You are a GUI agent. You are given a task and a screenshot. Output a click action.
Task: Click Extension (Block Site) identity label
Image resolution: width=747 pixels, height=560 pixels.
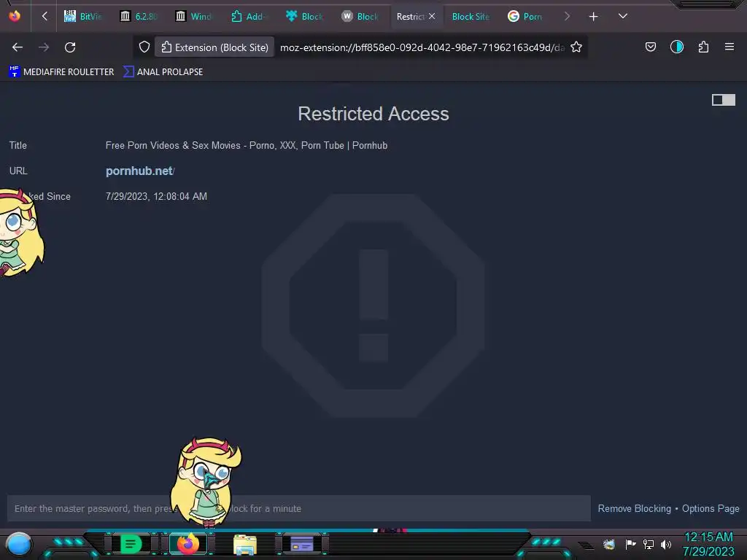coord(214,47)
